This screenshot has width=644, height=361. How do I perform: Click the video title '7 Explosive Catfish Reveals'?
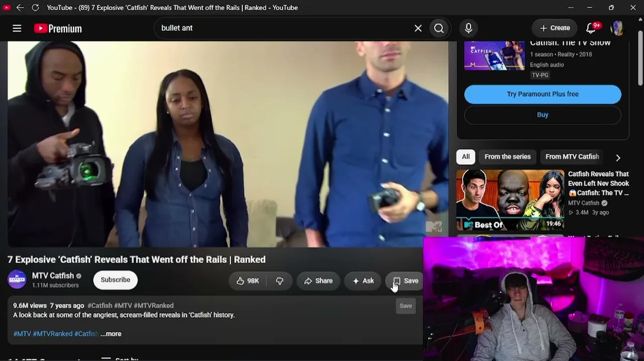tap(136, 260)
